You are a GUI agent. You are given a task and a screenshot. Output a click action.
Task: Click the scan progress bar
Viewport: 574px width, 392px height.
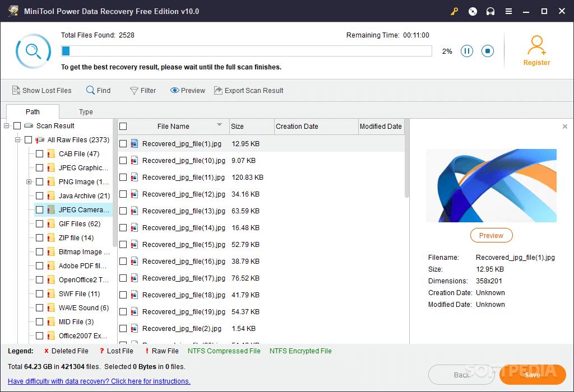[247, 51]
